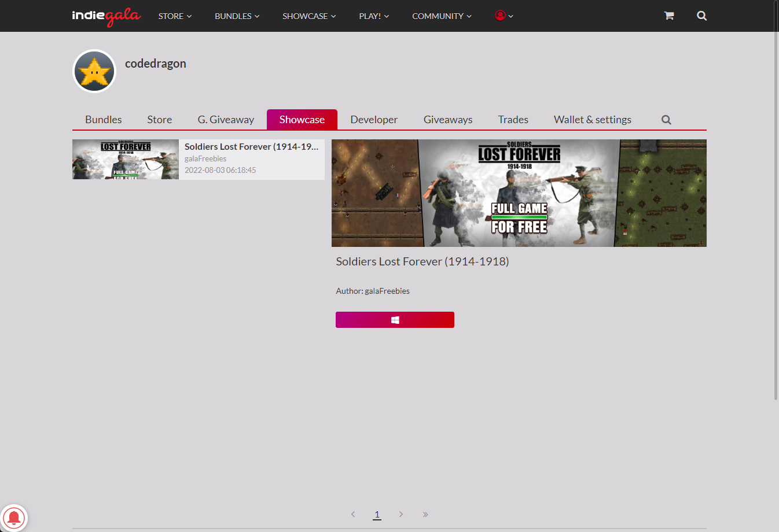The height and width of the screenshot is (532, 779).
Task: Go to the previous page arrow
Action: [x=353, y=514]
